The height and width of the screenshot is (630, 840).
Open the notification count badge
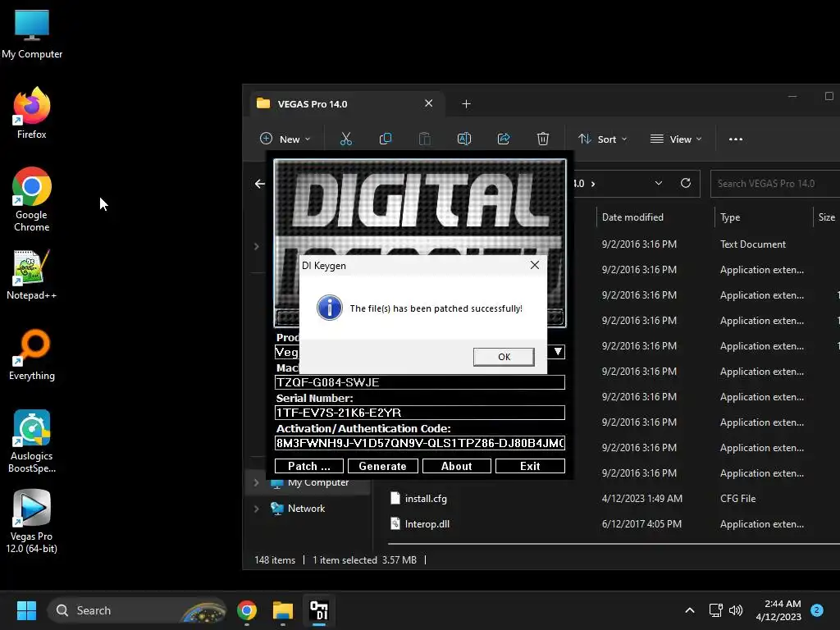point(816,609)
